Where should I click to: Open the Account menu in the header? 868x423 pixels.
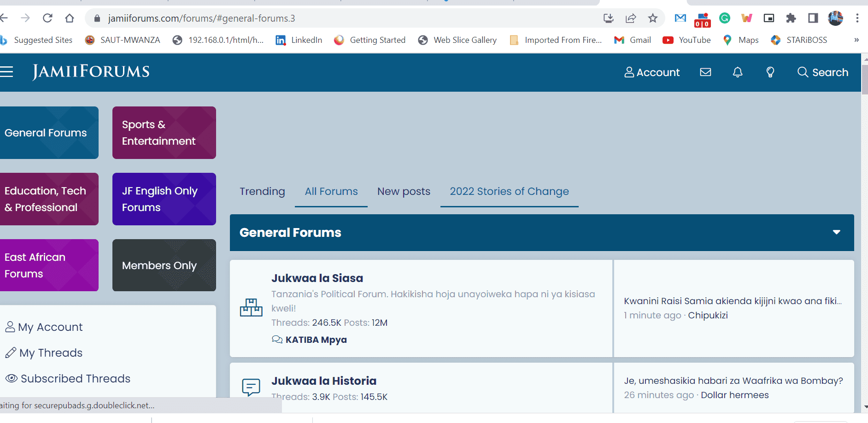[652, 72]
